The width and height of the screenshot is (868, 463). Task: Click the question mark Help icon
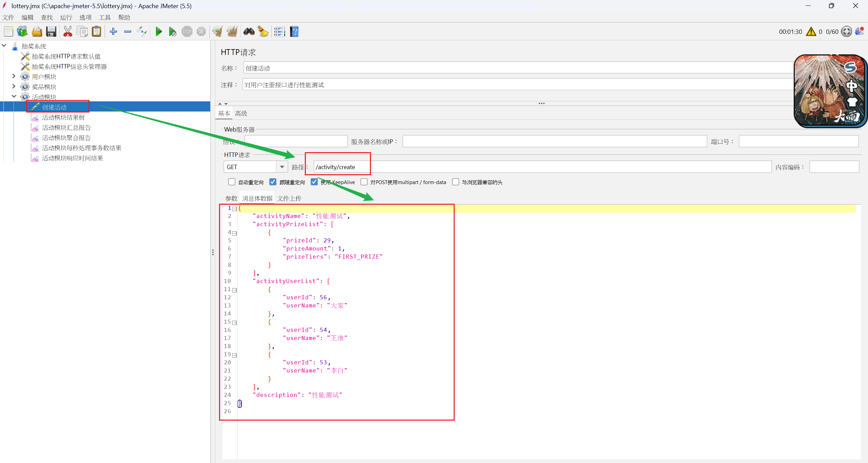pyautogui.click(x=294, y=32)
